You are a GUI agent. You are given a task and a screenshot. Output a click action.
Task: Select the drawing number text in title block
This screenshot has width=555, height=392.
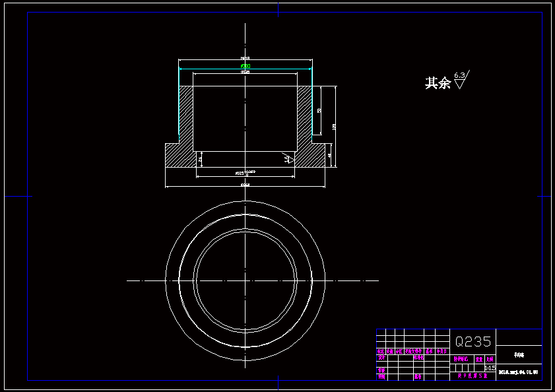pyautogui.click(x=519, y=372)
